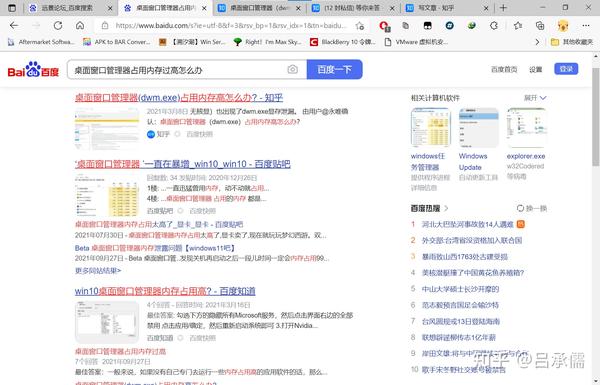Open the '桌面窗口管理器'一直在暴增 百度贴吧 result
This screenshot has width=600, height=385.
[x=183, y=164]
